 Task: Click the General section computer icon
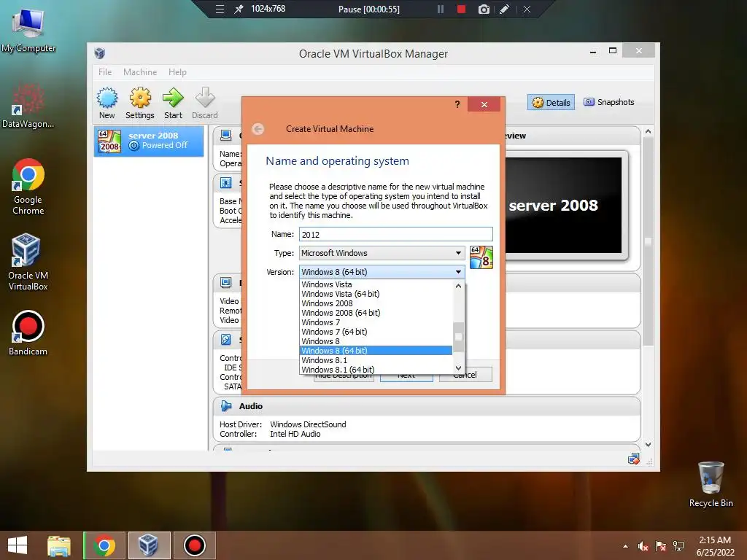click(226, 136)
